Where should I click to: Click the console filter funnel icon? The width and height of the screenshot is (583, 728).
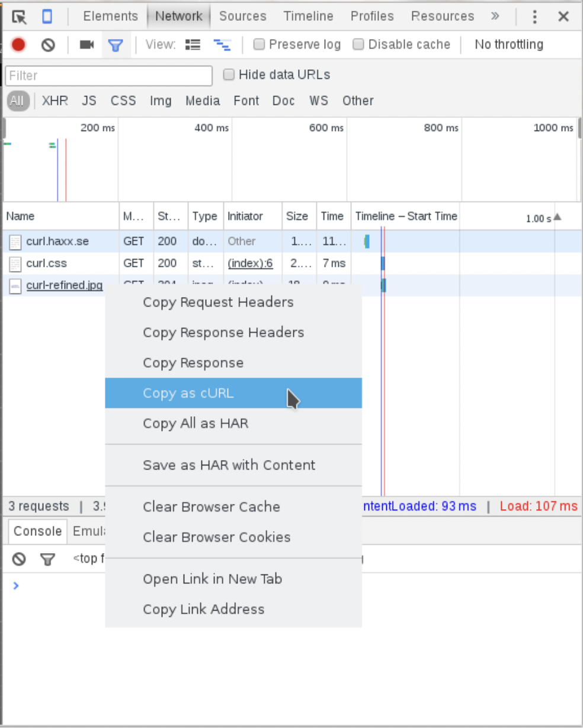[47, 559]
